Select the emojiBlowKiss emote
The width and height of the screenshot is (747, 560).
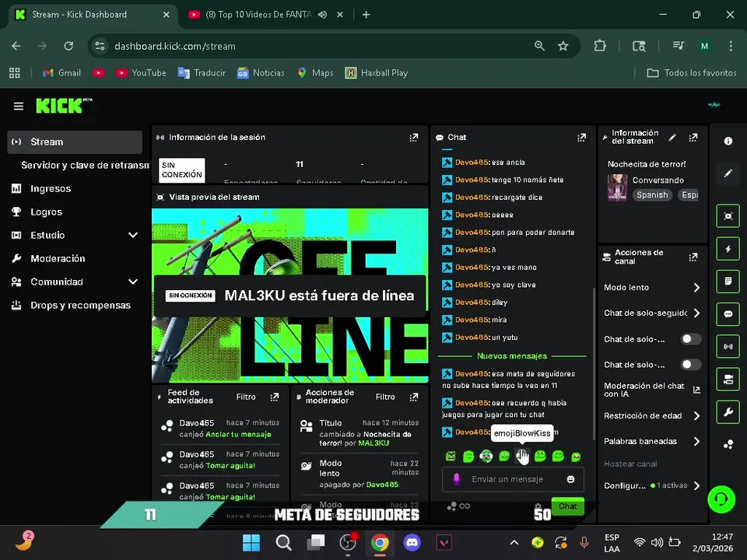[x=521, y=457]
